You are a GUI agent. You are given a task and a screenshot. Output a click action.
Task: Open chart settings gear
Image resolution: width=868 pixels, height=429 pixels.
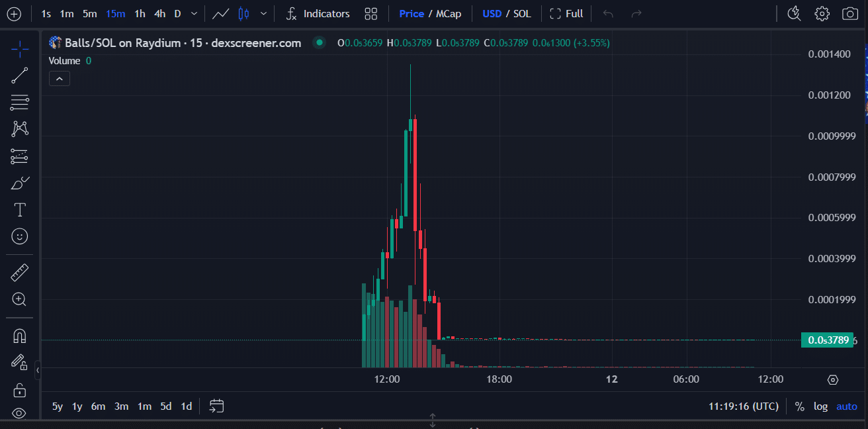point(822,13)
